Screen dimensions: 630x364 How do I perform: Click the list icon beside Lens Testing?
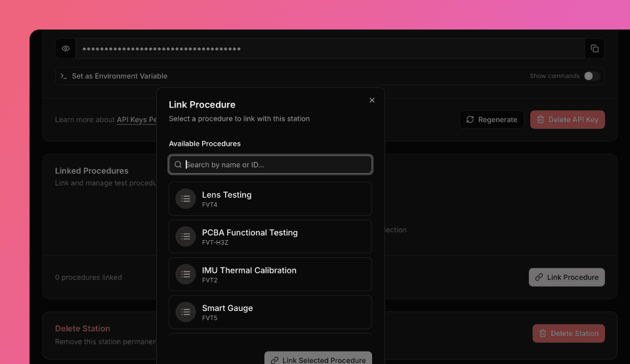(x=186, y=199)
